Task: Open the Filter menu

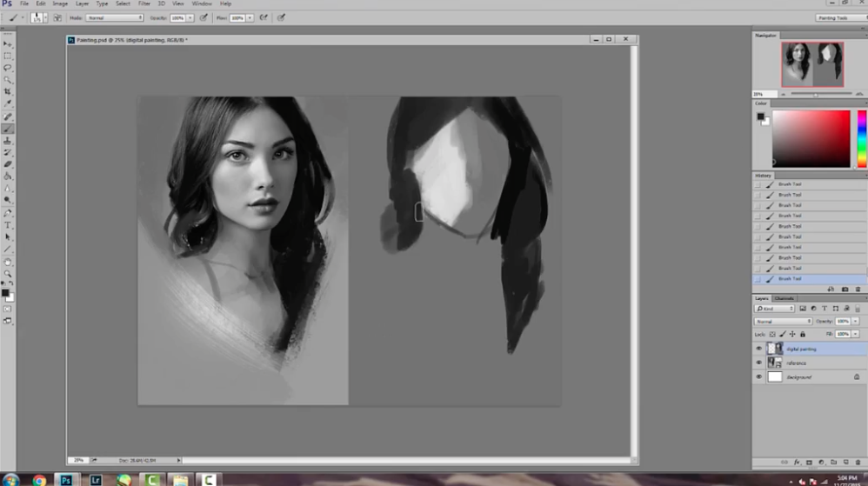Action: tap(144, 3)
